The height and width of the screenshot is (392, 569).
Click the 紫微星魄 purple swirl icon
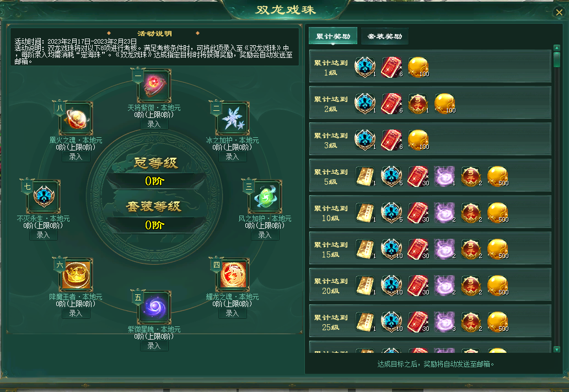tap(154, 308)
